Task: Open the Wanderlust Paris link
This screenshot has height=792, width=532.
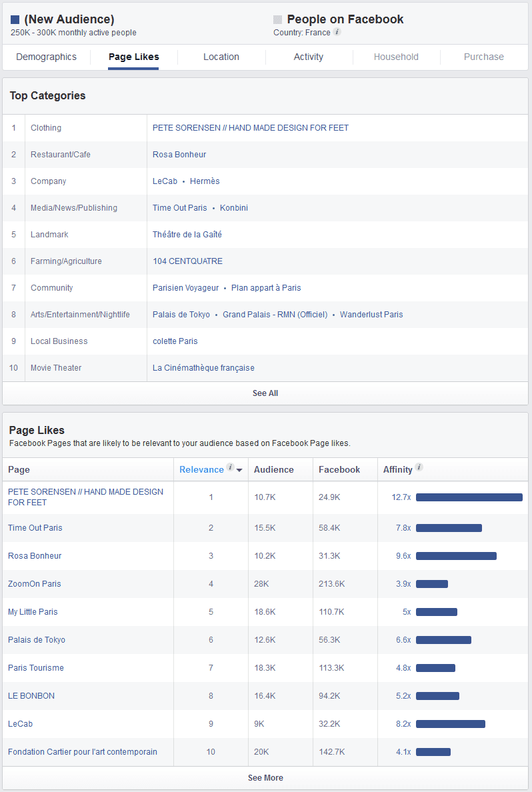Action: (x=371, y=315)
